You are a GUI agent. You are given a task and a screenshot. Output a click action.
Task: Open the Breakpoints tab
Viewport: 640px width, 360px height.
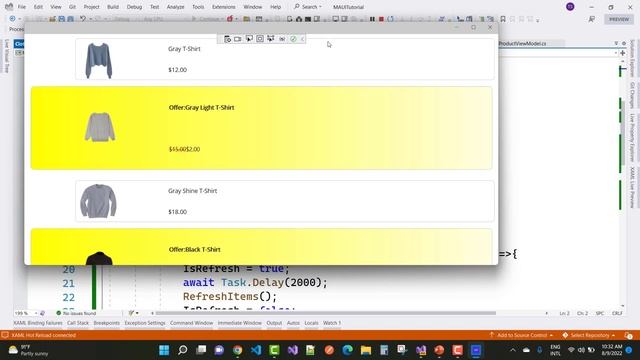107,323
